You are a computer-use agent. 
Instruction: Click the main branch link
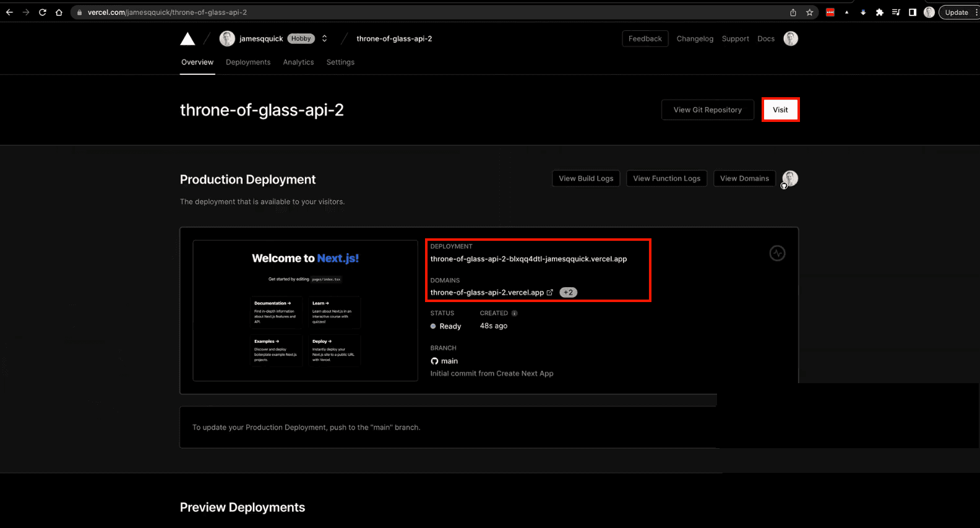[x=449, y=361]
